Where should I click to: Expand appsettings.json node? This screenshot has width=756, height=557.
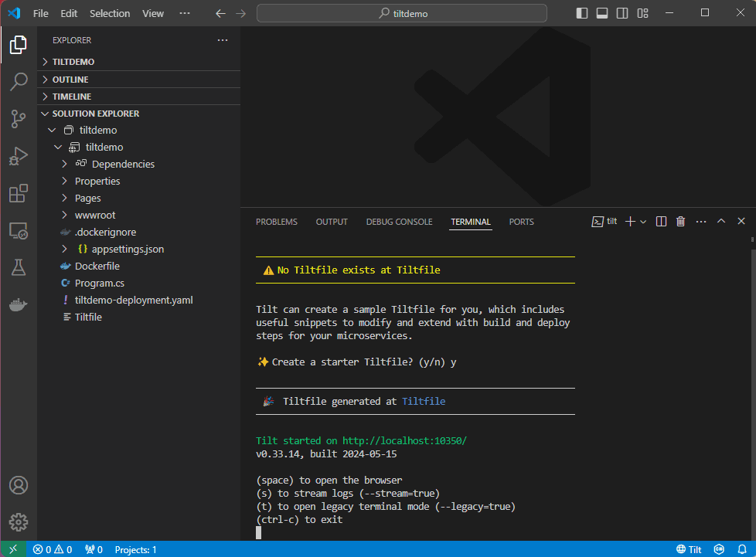coord(65,249)
